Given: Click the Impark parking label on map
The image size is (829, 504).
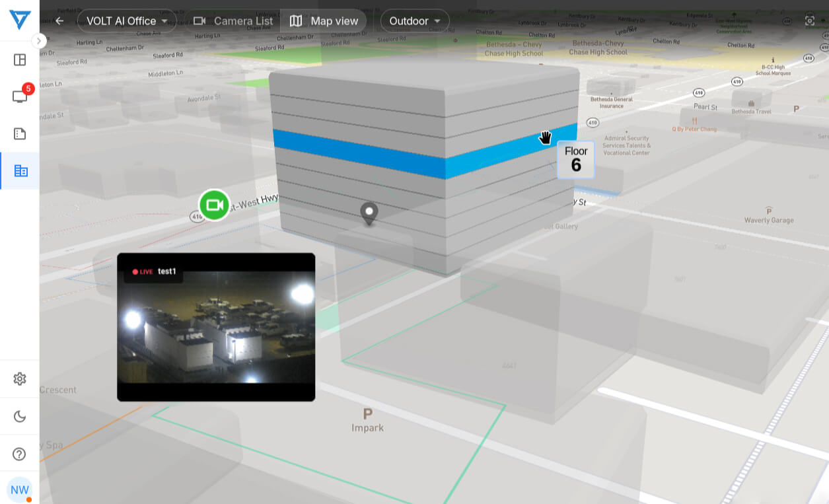Looking at the screenshot, I should [367, 420].
